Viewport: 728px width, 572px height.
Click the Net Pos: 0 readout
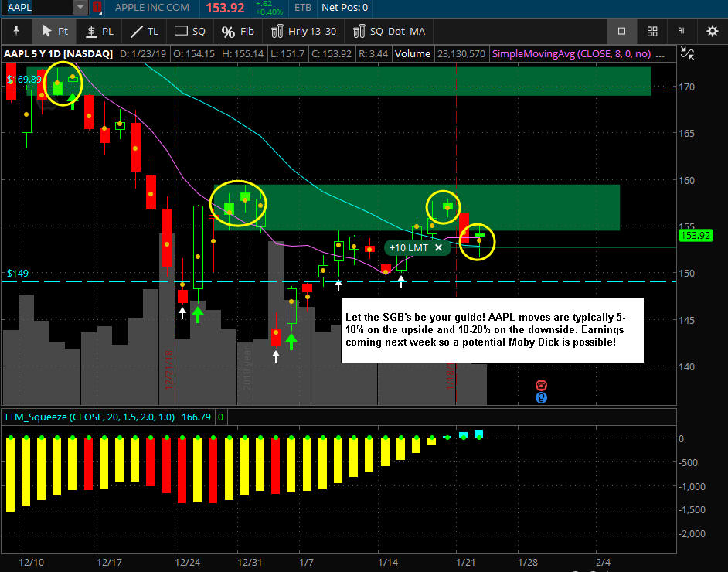pos(345,8)
